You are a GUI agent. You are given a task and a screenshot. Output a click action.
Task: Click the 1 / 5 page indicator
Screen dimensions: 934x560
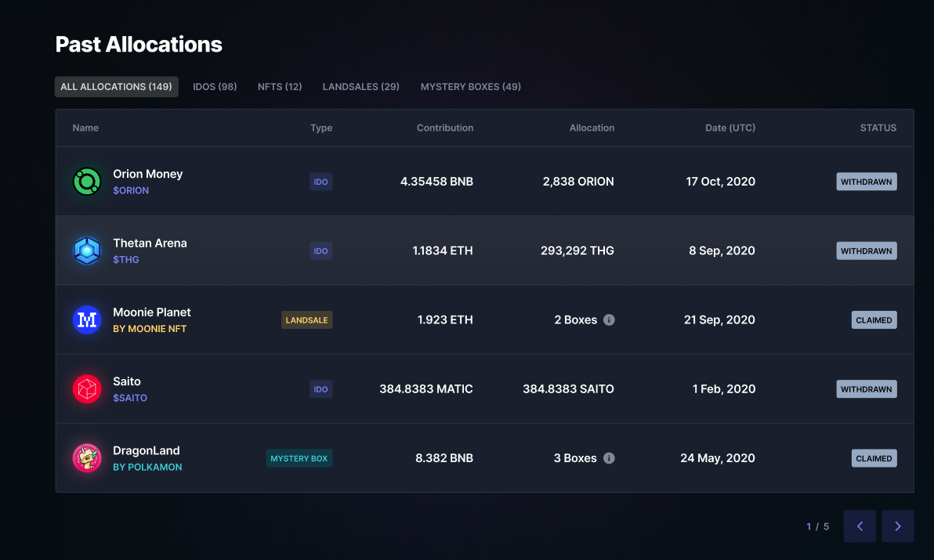pos(817,526)
